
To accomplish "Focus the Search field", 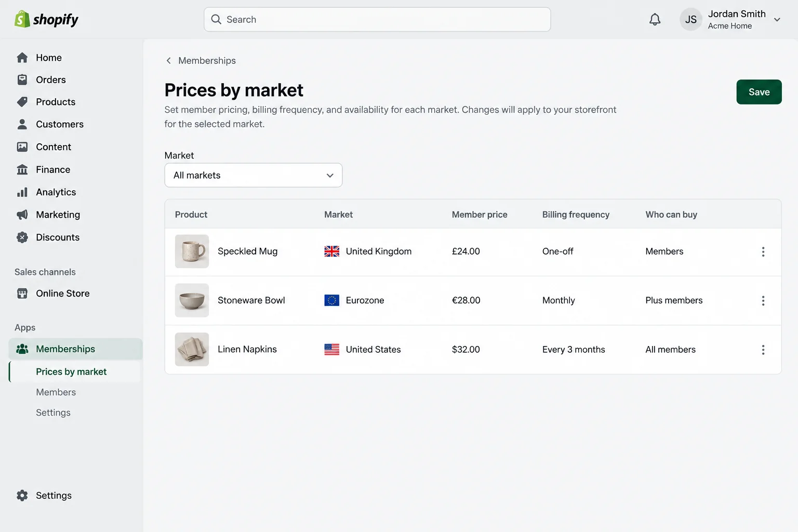I will (x=377, y=19).
